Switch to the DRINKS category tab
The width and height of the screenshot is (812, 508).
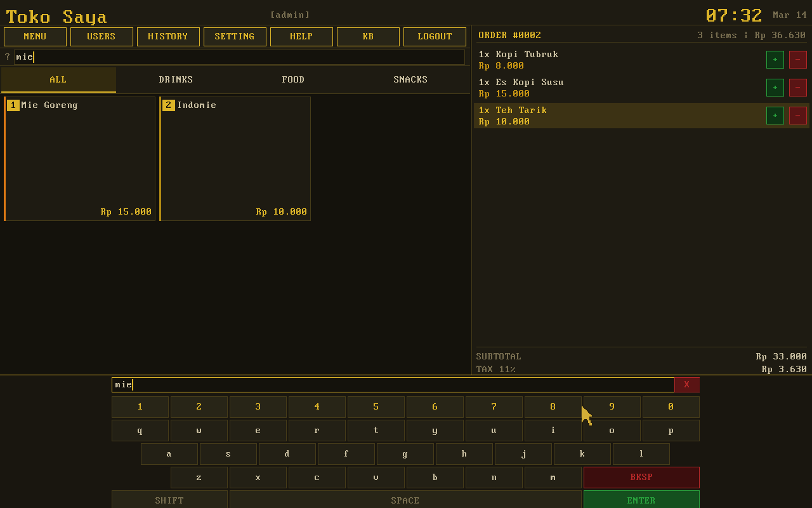(176, 80)
